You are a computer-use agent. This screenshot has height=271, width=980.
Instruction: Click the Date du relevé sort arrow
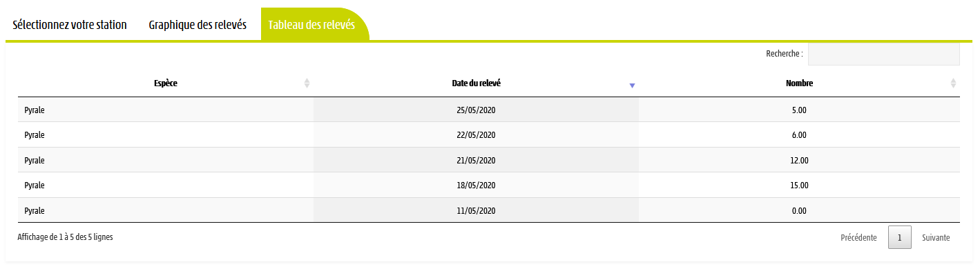[x=632, y=86]
